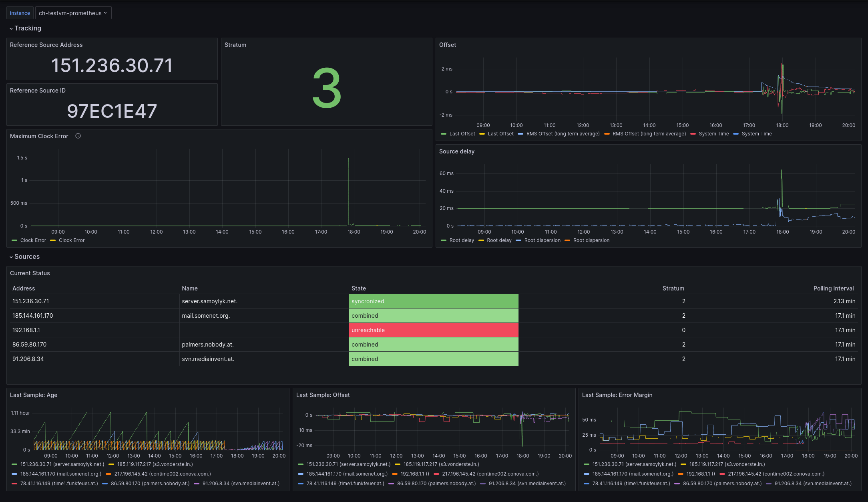Viewport: 868px width, 502px height.
Task: Open the instance dropdown ch-testvm-prometheus
Action: (x=73, y=13)
